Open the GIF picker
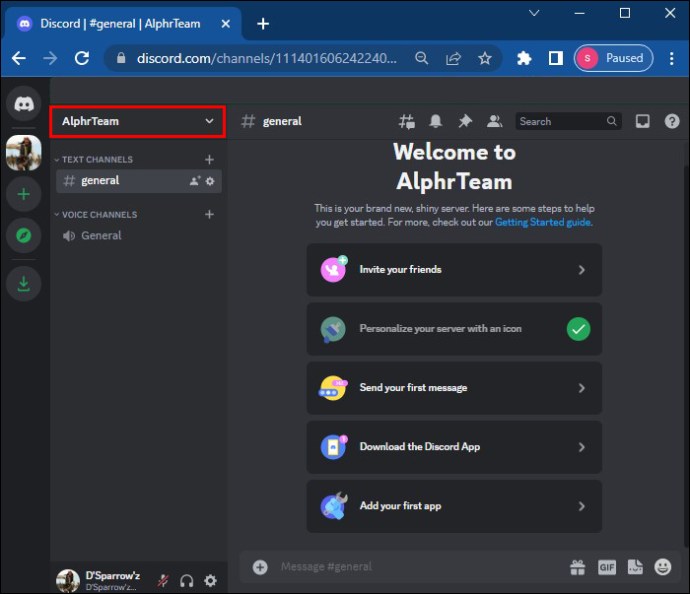 [607, 567]
